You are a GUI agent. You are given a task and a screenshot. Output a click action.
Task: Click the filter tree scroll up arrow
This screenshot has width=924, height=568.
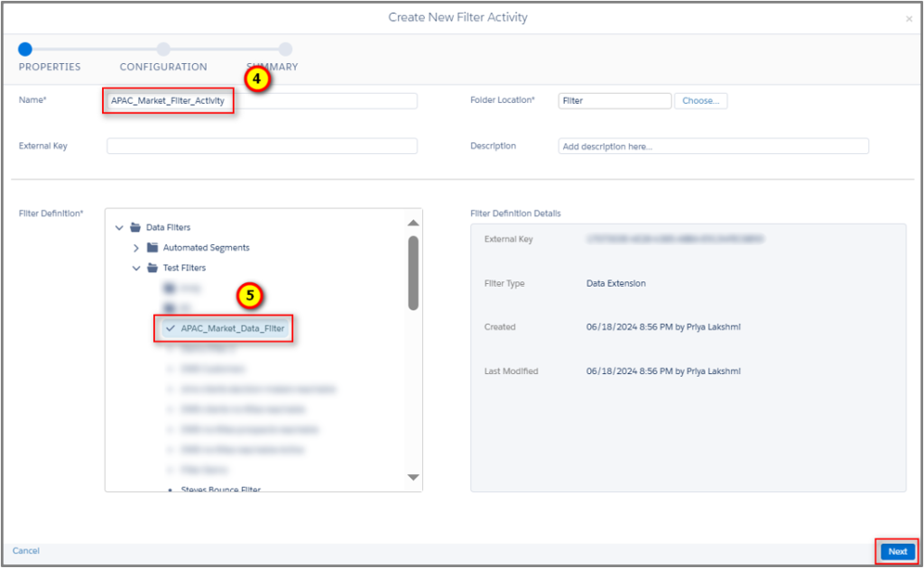[413, 223]
